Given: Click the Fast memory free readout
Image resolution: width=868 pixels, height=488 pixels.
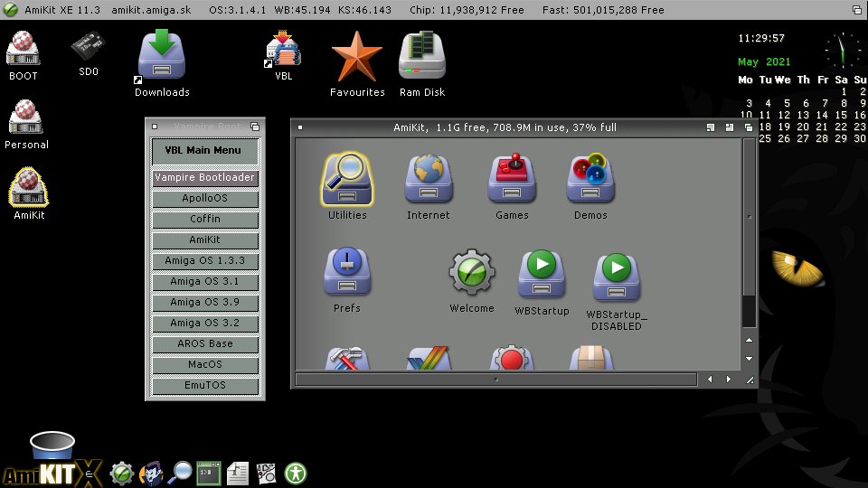Looking at the screenshot, I should pyautogui.click(x=603, y=9).
